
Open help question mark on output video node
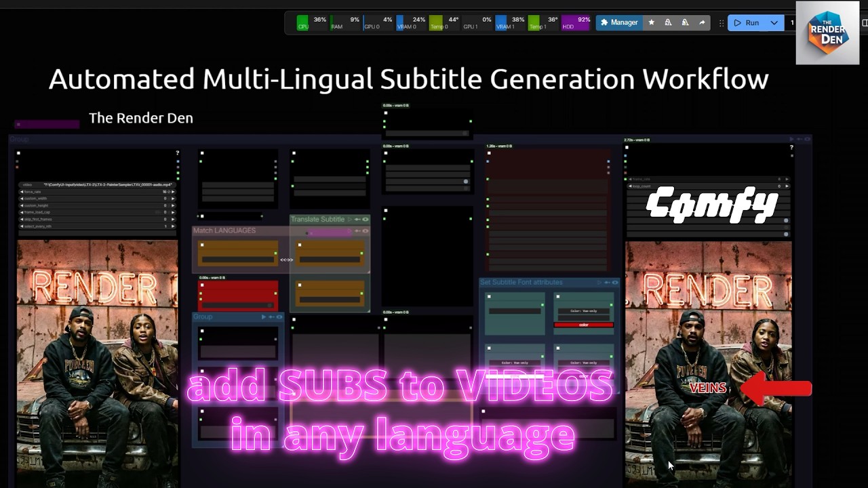click(x=791, y=148)
